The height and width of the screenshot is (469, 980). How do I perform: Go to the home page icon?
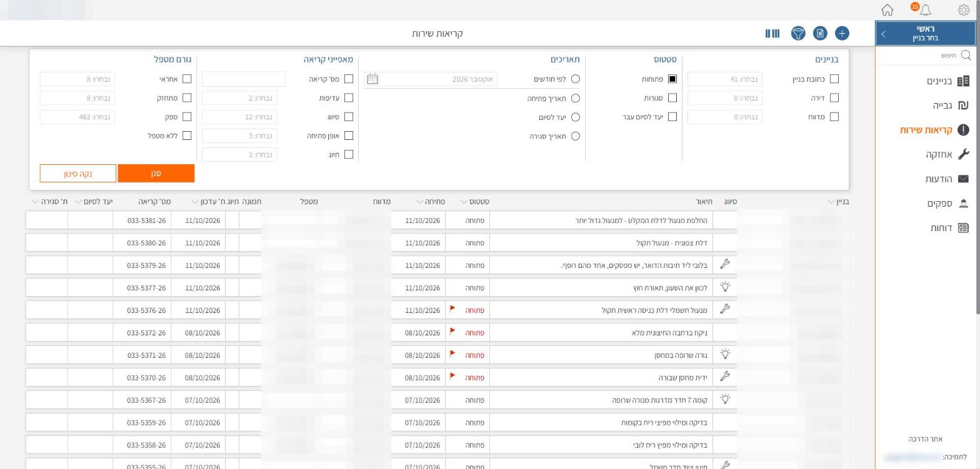pyautogui.click(x=887, y=10)
